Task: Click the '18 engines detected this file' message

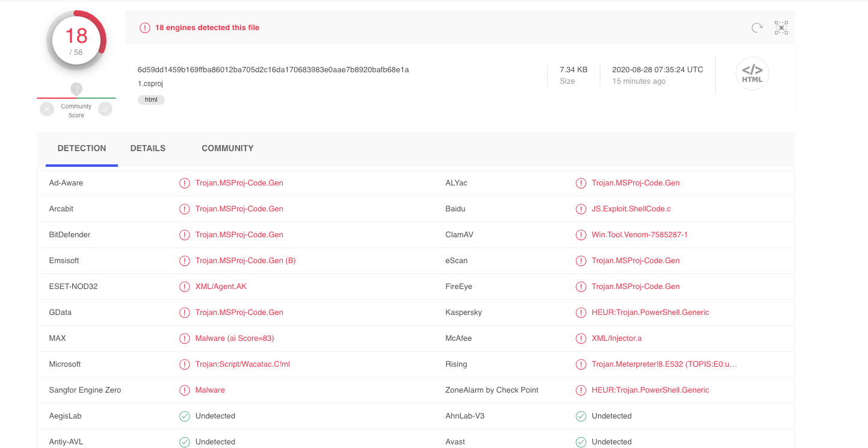Action: tap(208, 28)
